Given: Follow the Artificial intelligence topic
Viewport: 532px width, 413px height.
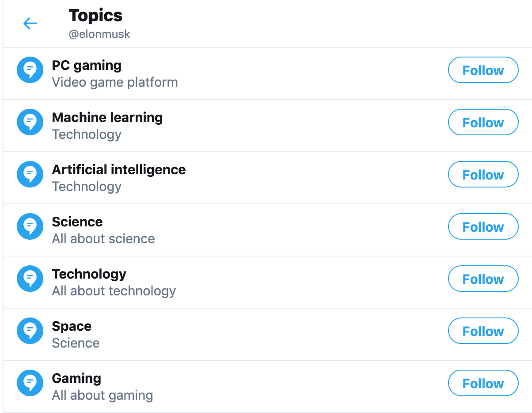Looking at the screenshot, I should tap(483, 174).
